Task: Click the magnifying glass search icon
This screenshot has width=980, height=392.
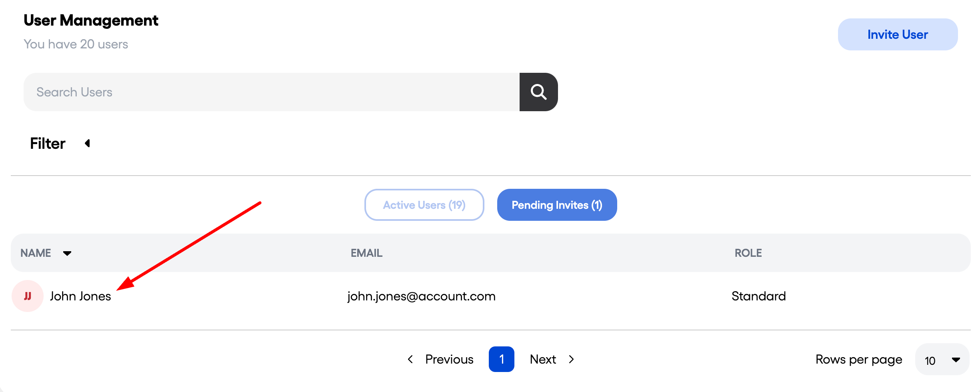Action: 538,92
